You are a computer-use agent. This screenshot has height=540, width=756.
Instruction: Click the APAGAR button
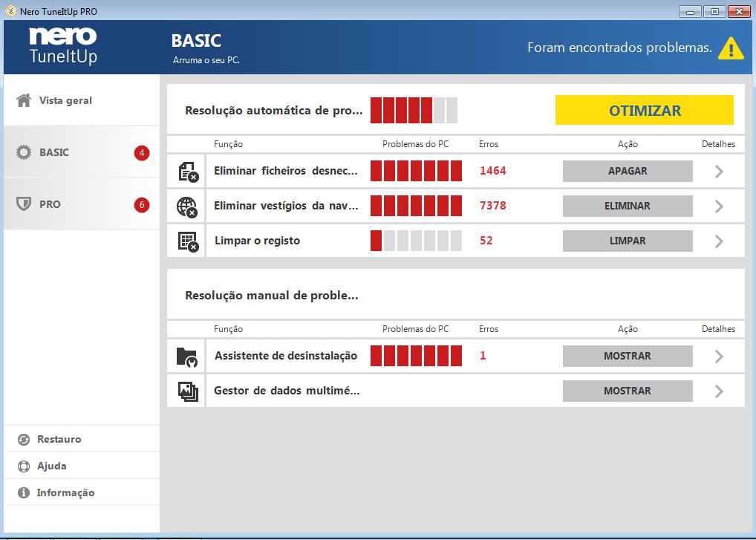click(x=628, y=171)
